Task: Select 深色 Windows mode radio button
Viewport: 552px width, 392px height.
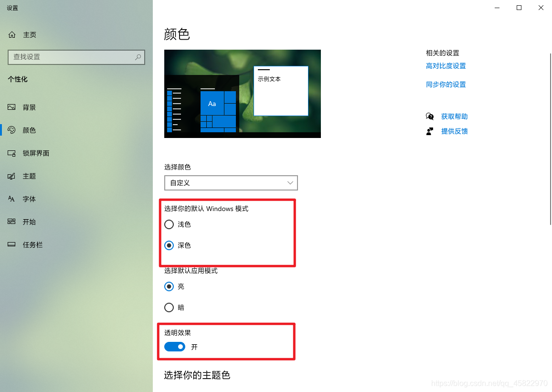Action: pyautogui.click(x=169, y=245)
